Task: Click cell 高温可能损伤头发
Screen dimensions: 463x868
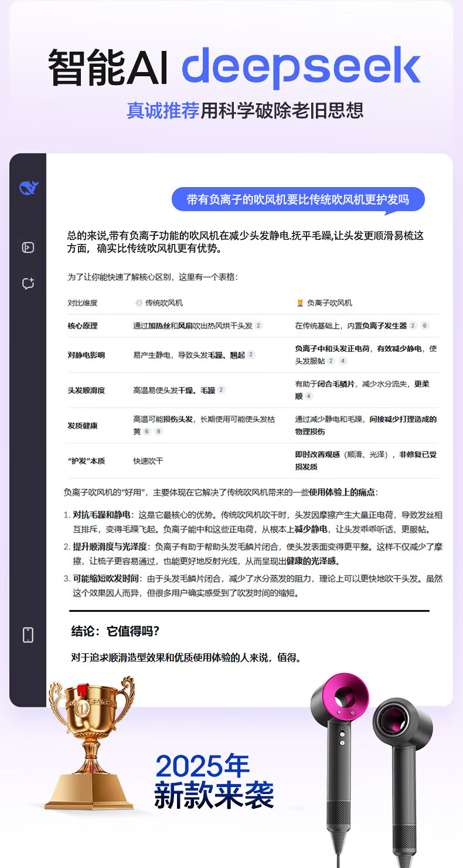Action: coord(204,425)
